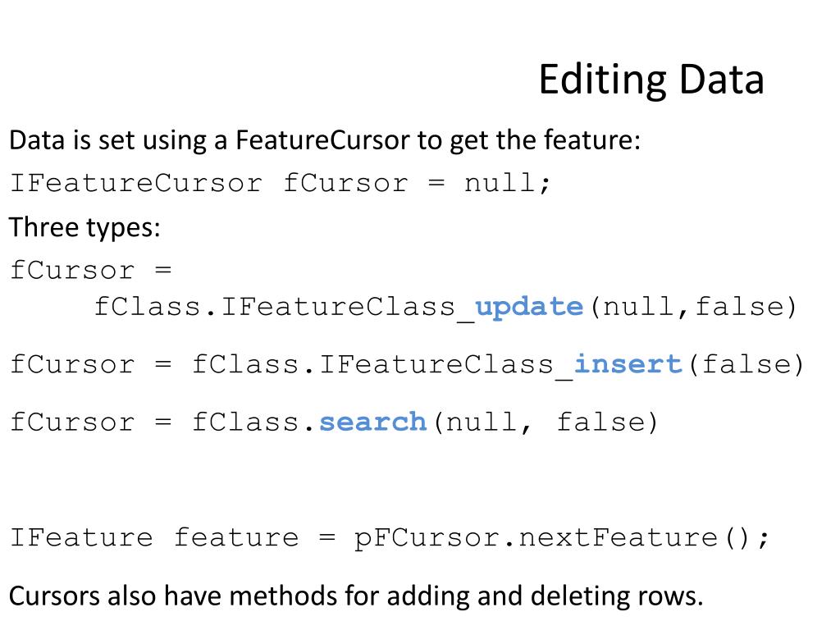Select the Three types heading

pos(84,228)
